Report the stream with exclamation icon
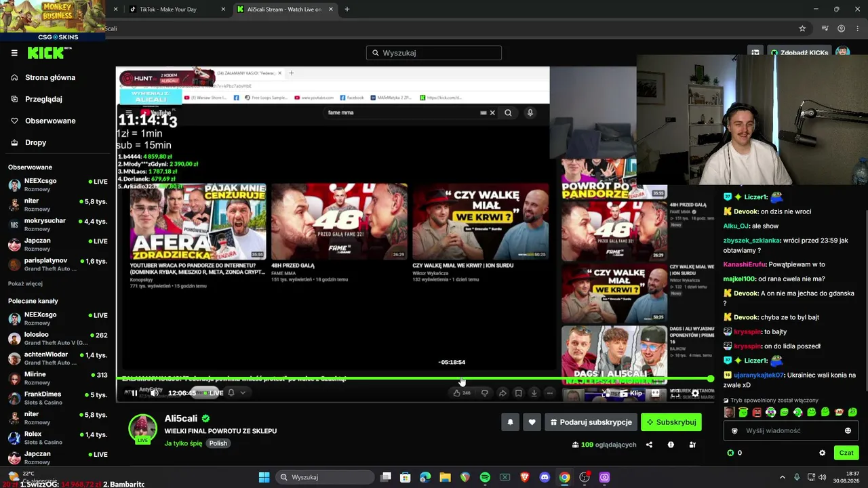868x488 pixels. (671, 445)
